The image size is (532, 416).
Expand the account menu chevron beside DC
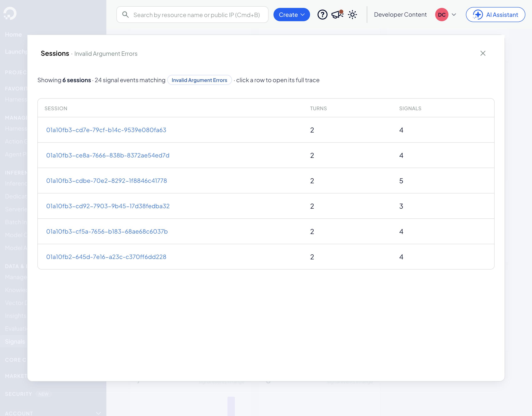[454, 15]
